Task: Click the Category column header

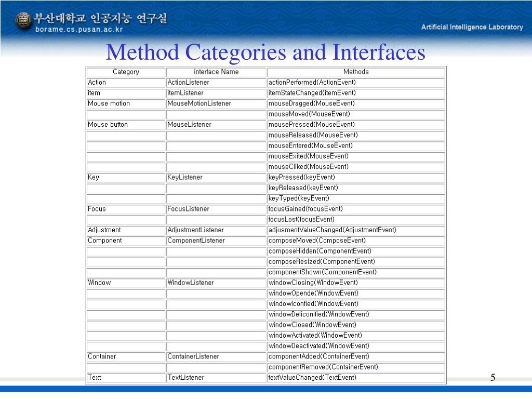Action: click(126, 72)
